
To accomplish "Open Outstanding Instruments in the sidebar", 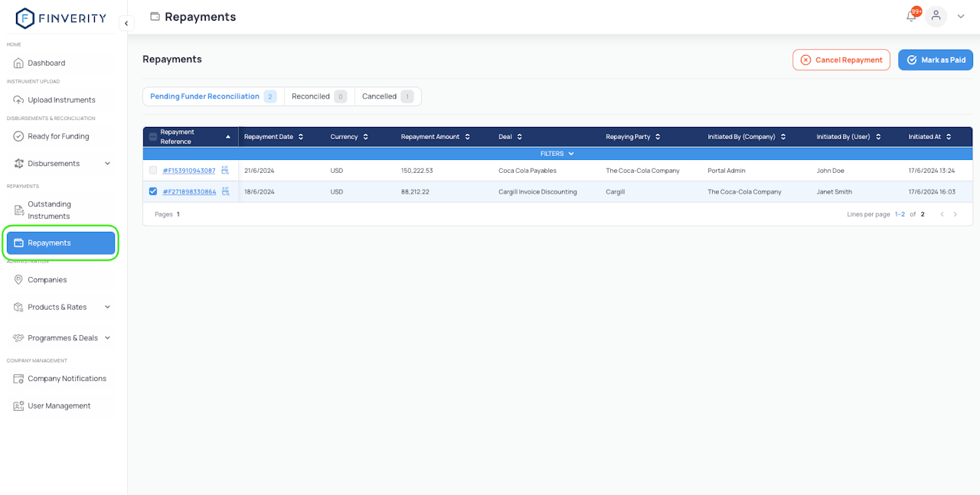I will coord(50,210).
